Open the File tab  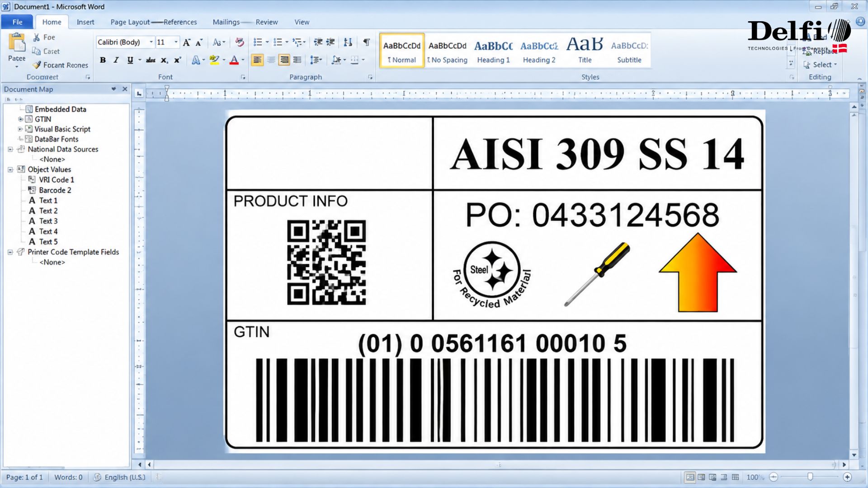[17, 22]
